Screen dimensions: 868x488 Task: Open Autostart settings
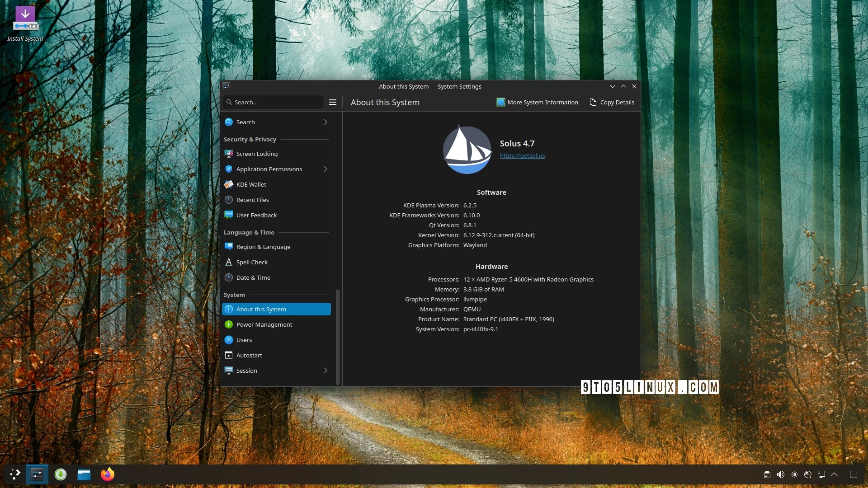249,355
